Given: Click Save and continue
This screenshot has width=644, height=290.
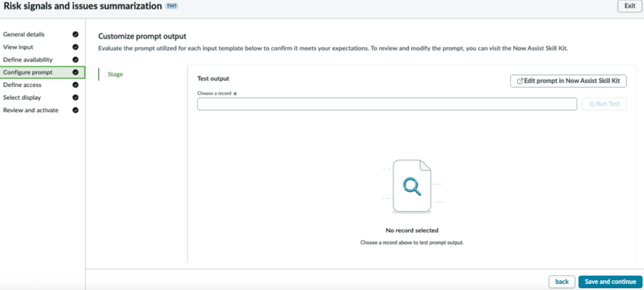Looking at the screenshot, I should pos(611,282).
